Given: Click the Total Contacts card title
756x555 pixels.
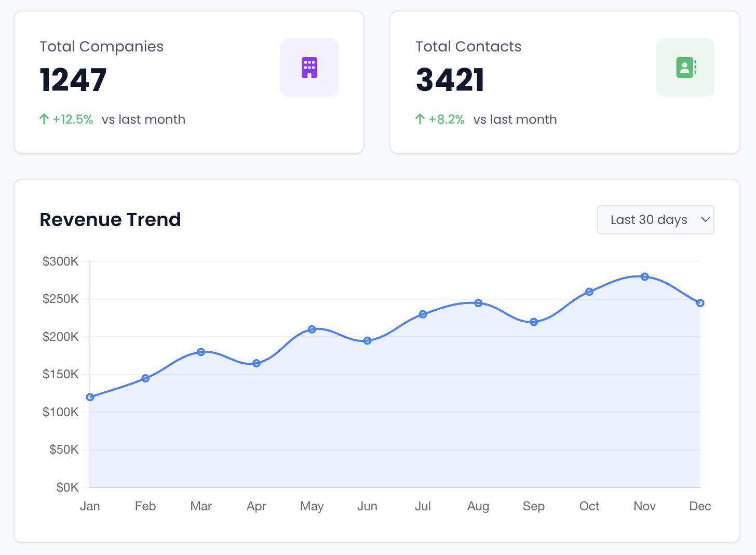Looking at the screenshot, I should coord(468,47).
